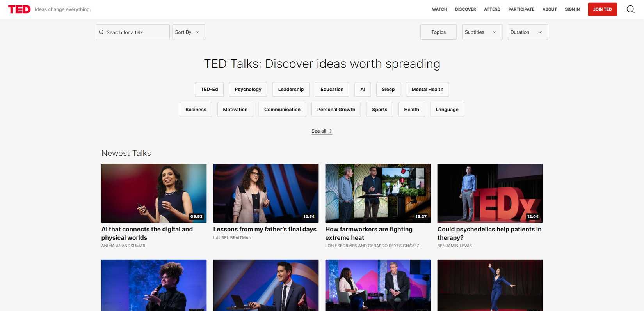
Task: Open second-row thumbnail of dancer in blue suit
Action: point(490,285)
